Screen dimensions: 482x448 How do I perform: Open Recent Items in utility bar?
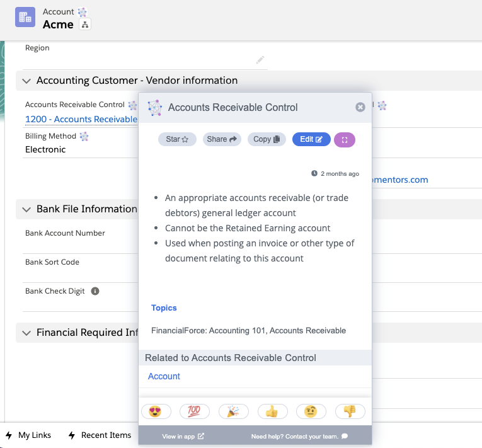click(x=100, y=435)
